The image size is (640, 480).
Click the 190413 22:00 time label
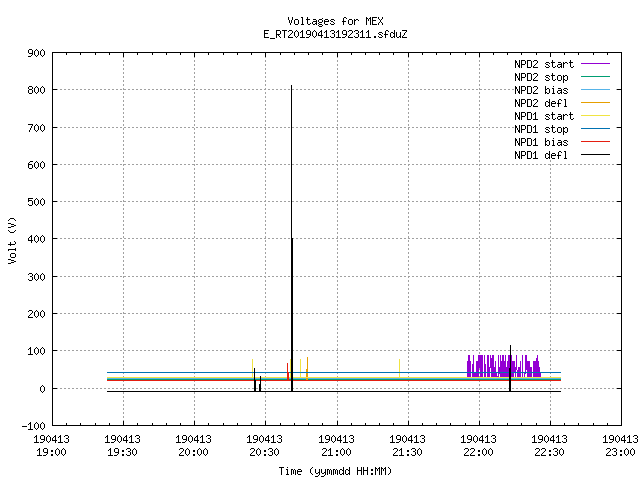point(478,446)
